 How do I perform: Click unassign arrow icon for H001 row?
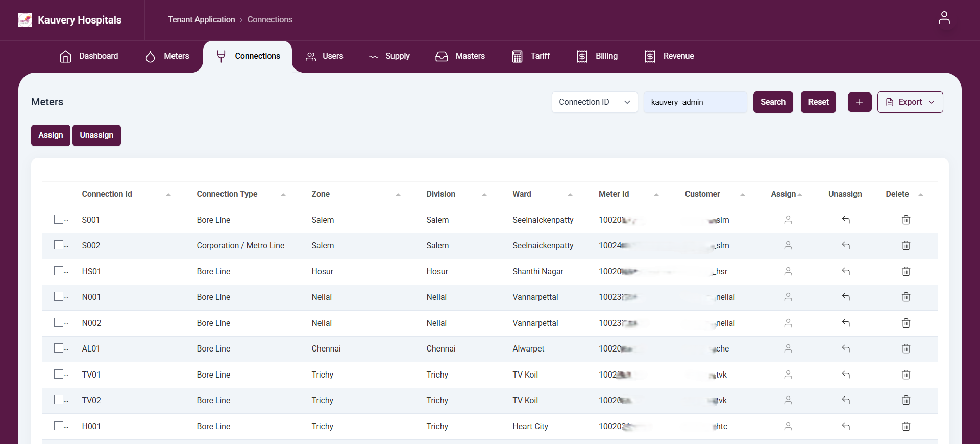click(845, 426)
